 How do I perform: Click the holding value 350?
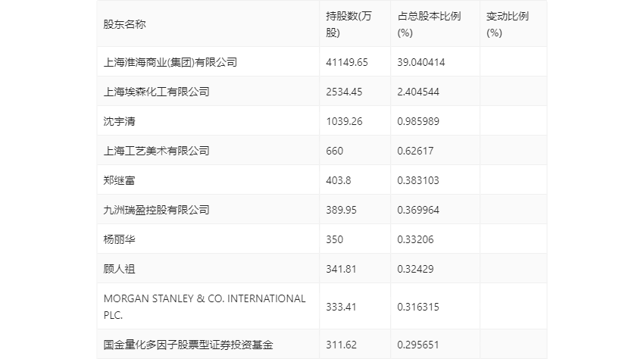pyautogui.click(x=334, y=239)
